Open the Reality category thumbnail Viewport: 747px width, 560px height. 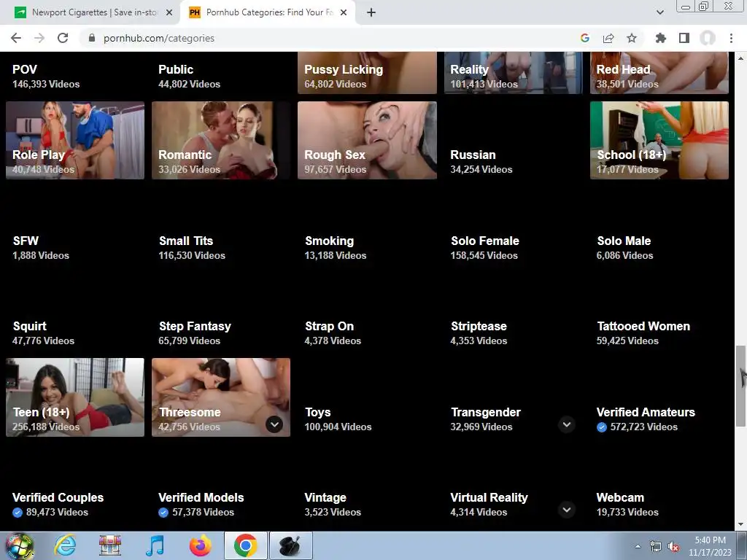click(513, 73)
